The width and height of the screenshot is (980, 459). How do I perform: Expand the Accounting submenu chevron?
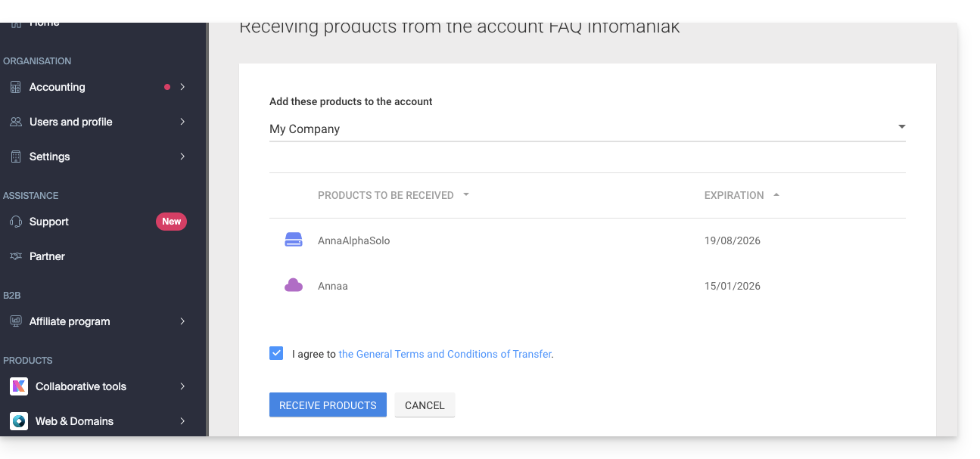coord(182,87)
